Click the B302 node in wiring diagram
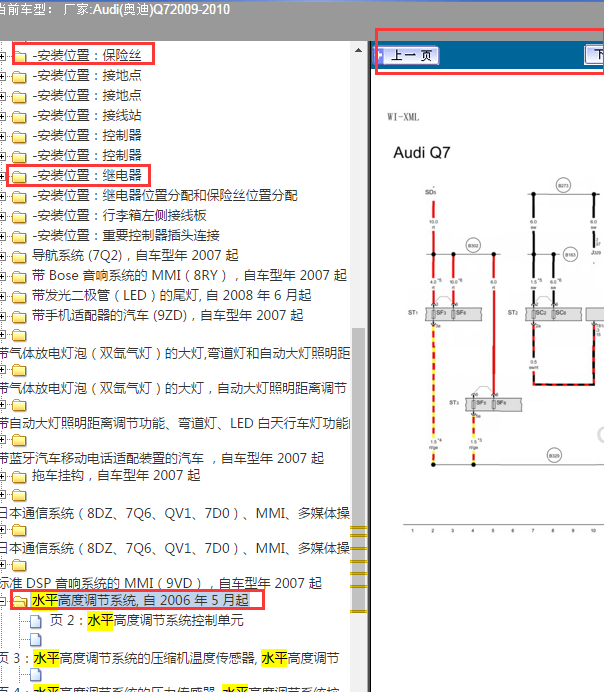The width and height of the screenshot is (604, 692). tap(473, 245)
